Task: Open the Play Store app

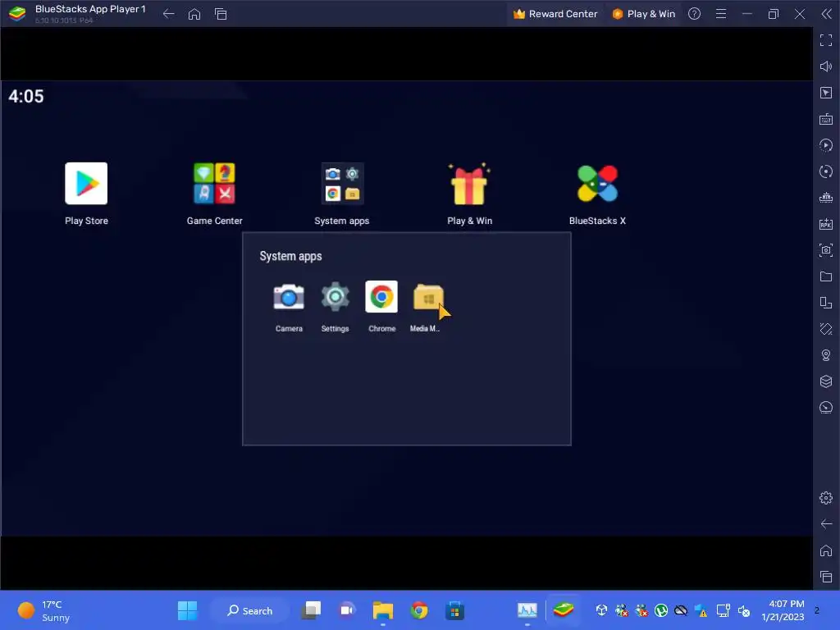Action: tap(86, 184)
